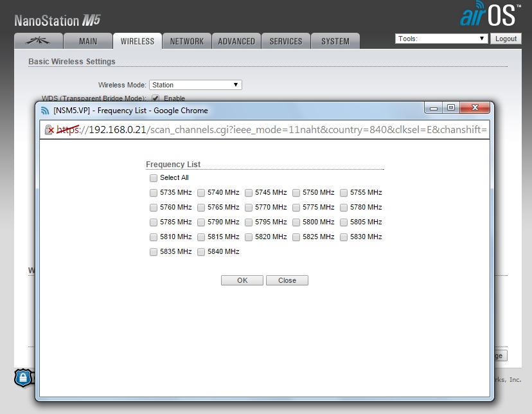532x414 pixels.
Task: Click the NanoStation M5 title
Action: 58,21
